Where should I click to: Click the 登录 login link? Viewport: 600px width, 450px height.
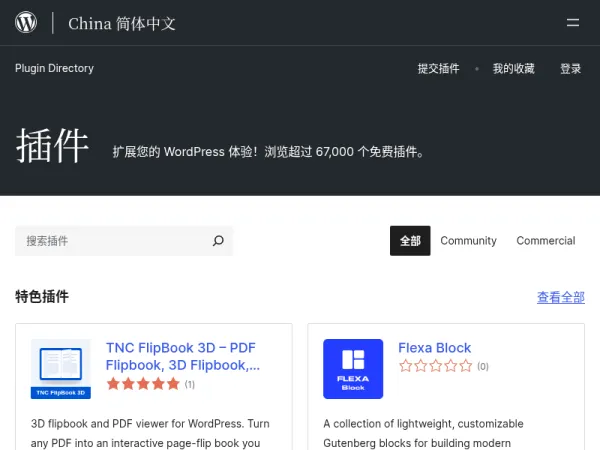click(x=571, y=68)
